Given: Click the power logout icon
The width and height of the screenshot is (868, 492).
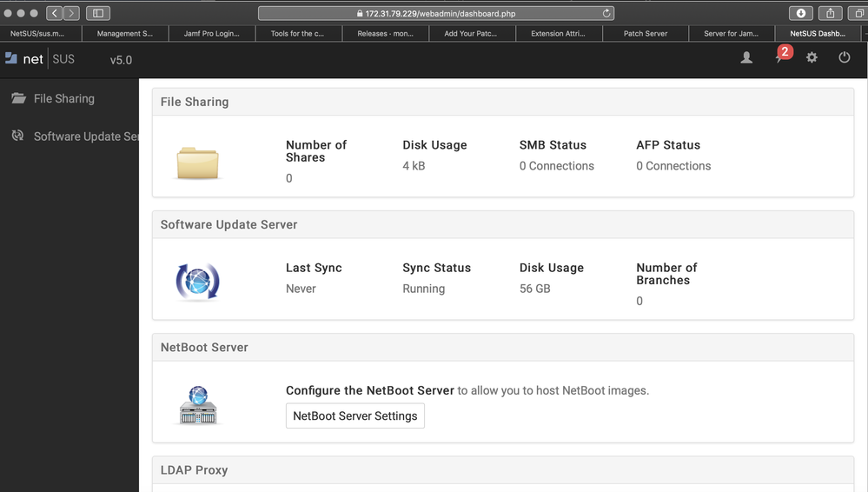Looking at the screenshot, I should pos(845,57).
